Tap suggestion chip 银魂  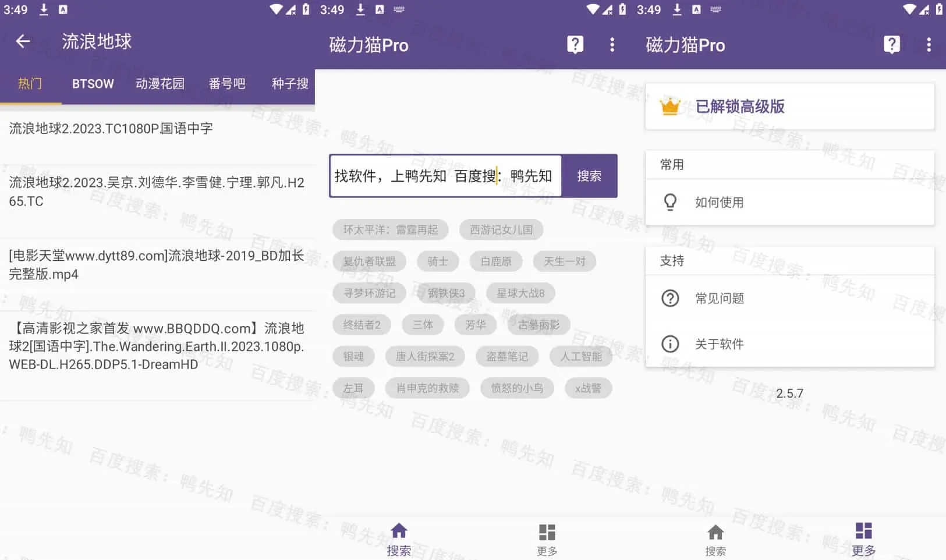click(x=353, y=356)
